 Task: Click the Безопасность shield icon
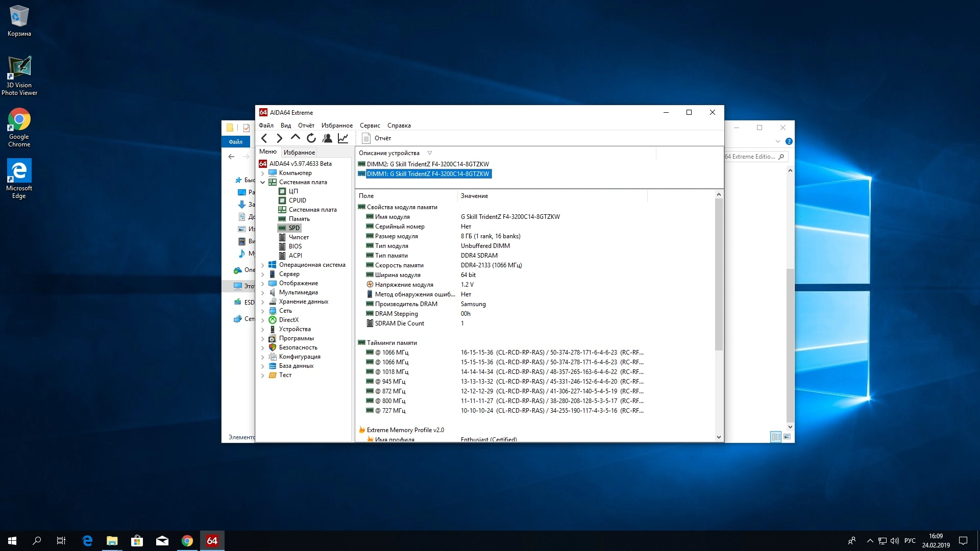pyautogui.click(x=273, y=347)
